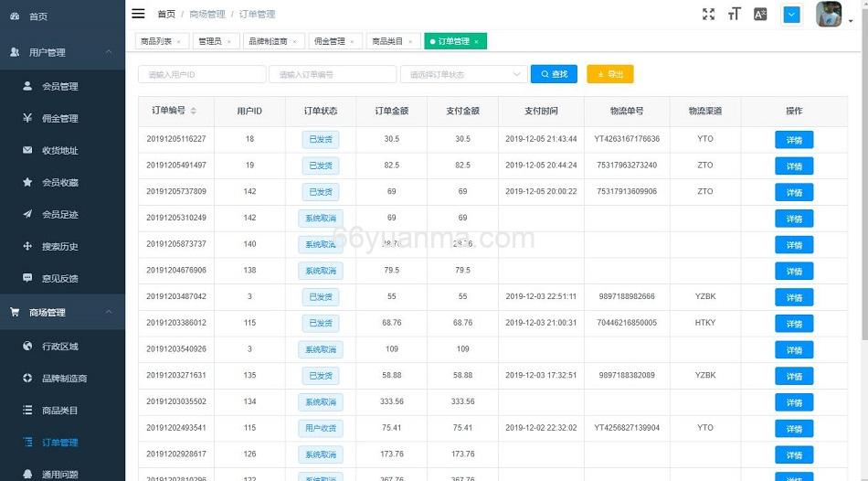Click the users icon beside 用户管理
The image size is (868, 481).
[x=15, y=52]
